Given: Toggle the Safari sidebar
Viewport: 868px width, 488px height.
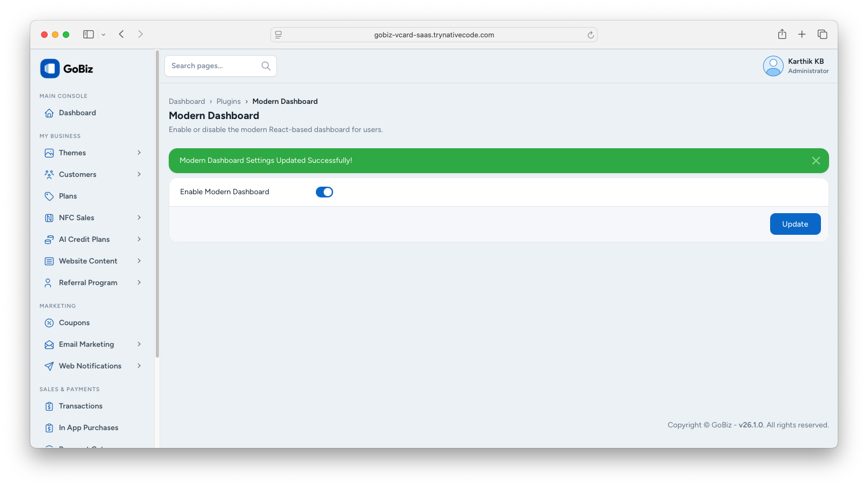Looking at the screenshot, I should [x=89, y=34].
